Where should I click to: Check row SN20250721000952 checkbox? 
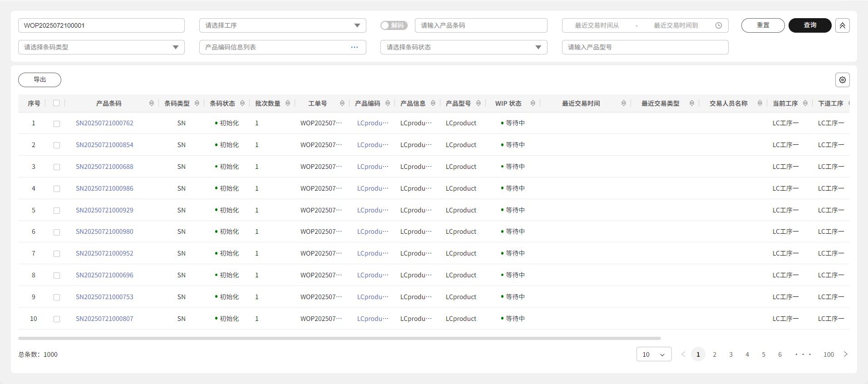[57, 254]
